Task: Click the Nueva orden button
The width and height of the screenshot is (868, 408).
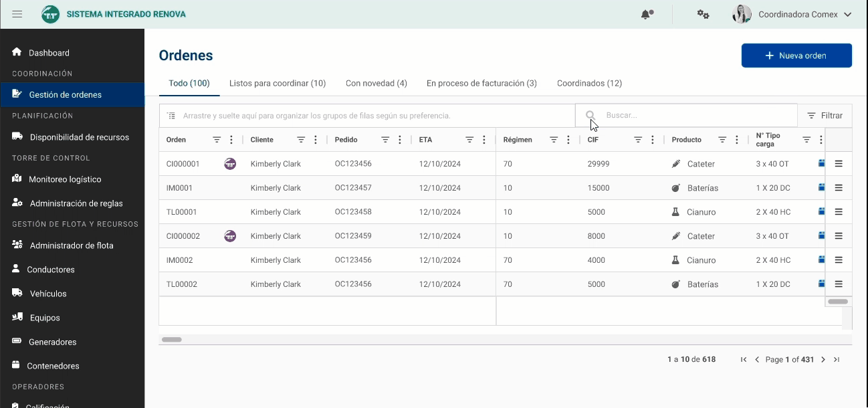Action: click(796, 56)
